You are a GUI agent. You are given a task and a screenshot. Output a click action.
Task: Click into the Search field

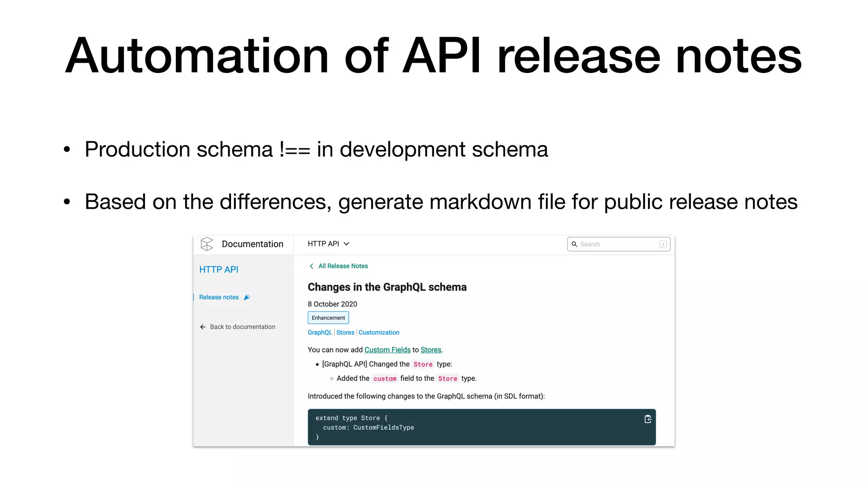pyautogui.click(x=618, y=244)
